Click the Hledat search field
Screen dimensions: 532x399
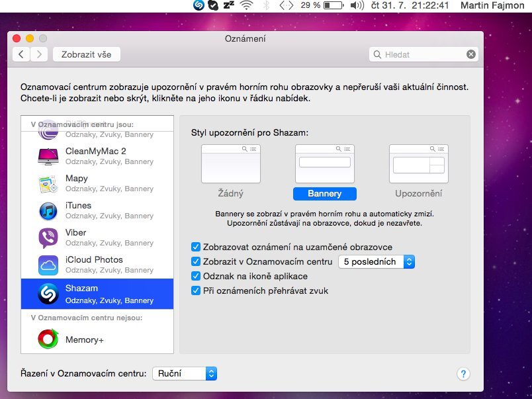tap(423, 54)
